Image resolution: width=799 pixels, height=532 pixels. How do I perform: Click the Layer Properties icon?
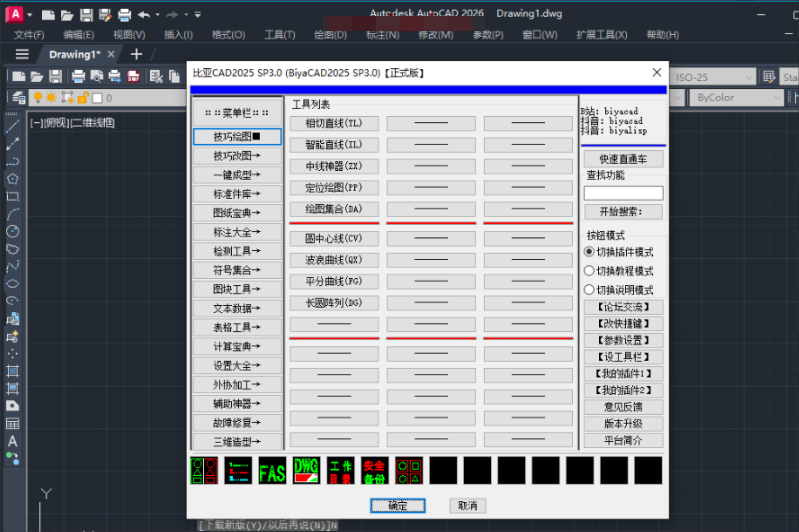18,97
